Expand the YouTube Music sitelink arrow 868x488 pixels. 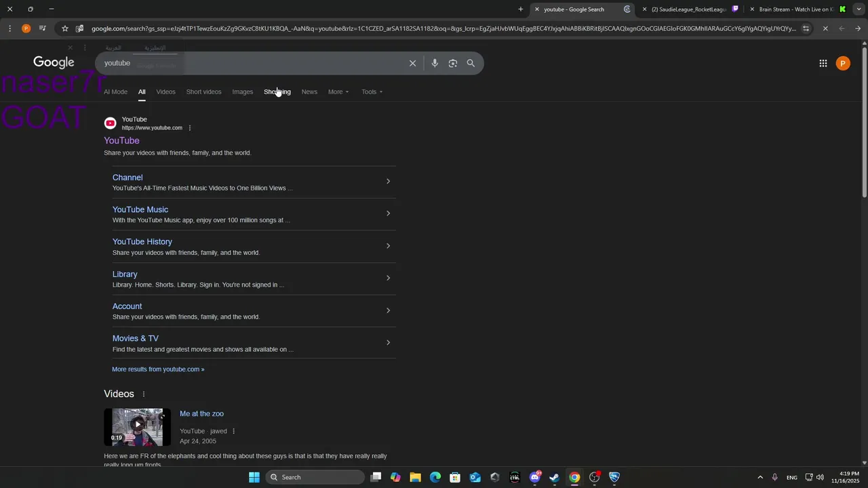point(388,213)
